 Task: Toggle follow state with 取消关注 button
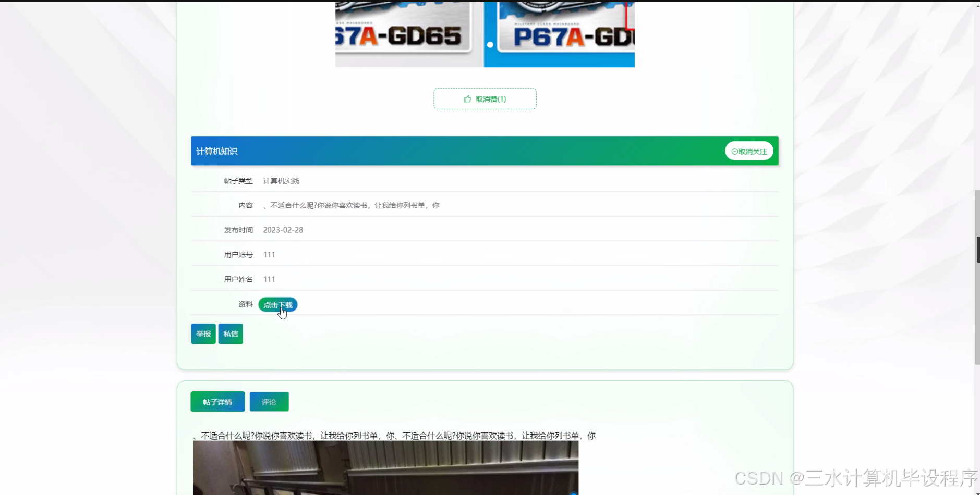click(749, 151)
